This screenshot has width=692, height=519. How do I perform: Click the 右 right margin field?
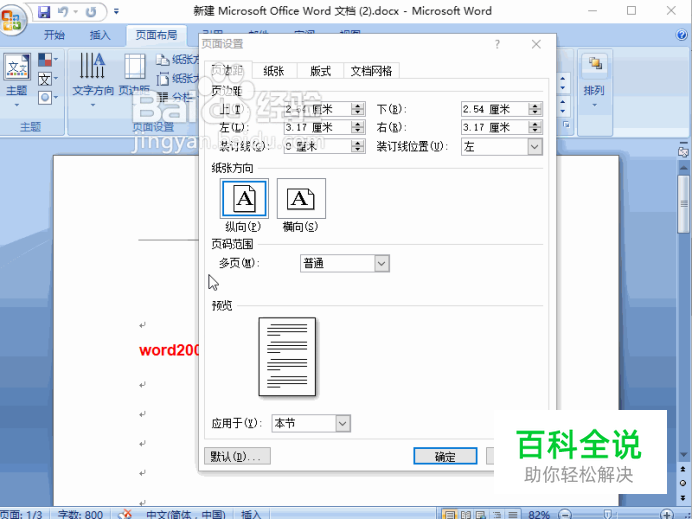[x=495, y=128]
